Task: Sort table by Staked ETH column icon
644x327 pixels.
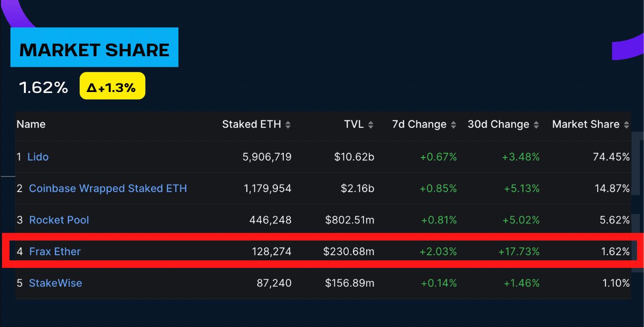Action: [288, 125]
